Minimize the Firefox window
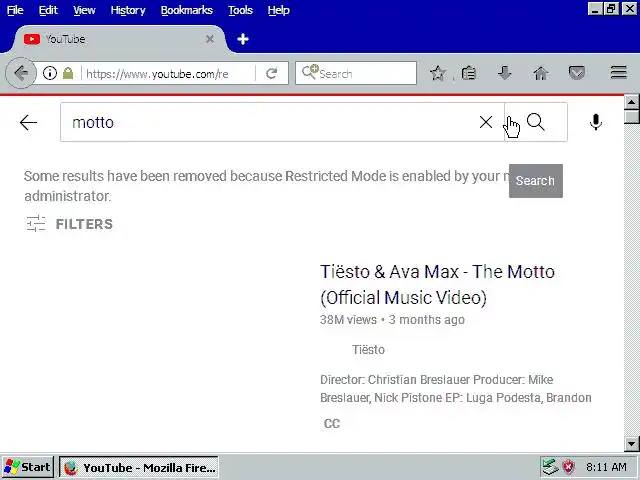The height and width of the screenshot is (480, 640). tap(595, 9)
